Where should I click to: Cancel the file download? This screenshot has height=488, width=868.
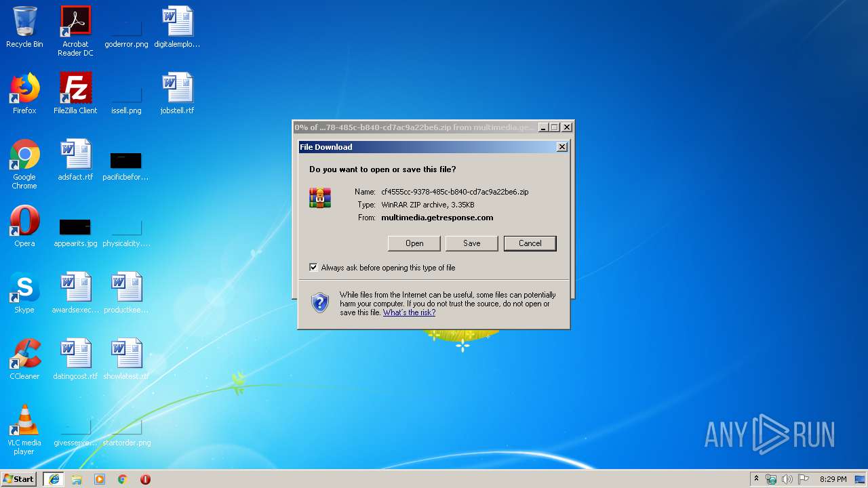(x=530, y=243)
